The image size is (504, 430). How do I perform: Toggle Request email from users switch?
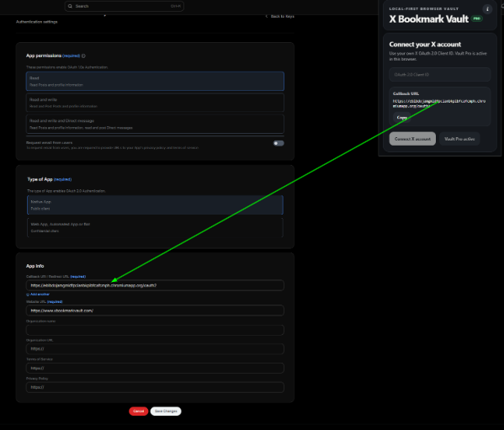pos(279,143)
